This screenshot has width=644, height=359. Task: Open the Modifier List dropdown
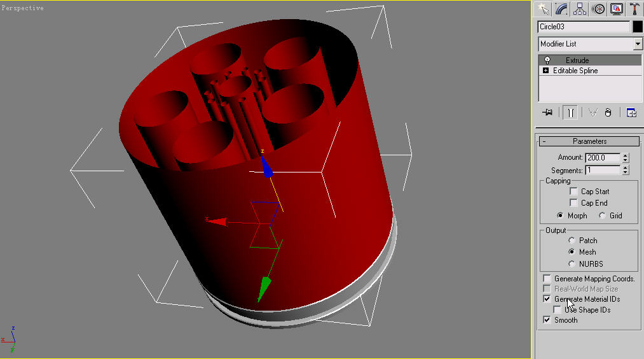(x=638, y=44)
